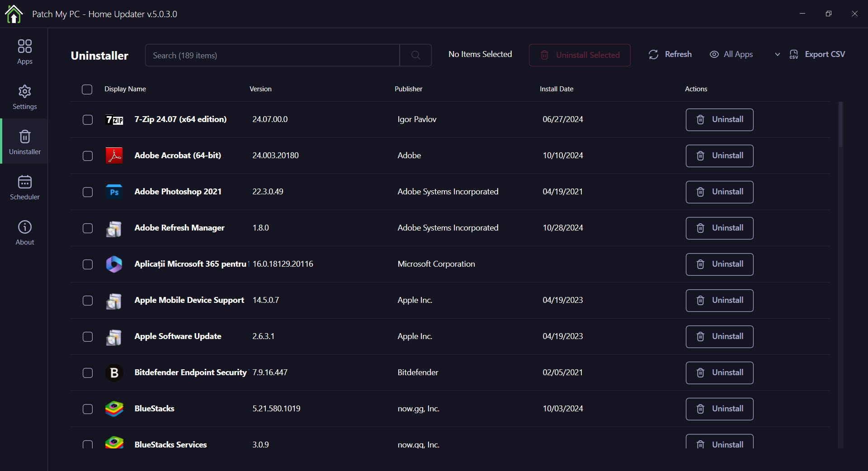
Task: Check the Adobe Photoshop 2021 checkbox
Action: coord(88,192)
